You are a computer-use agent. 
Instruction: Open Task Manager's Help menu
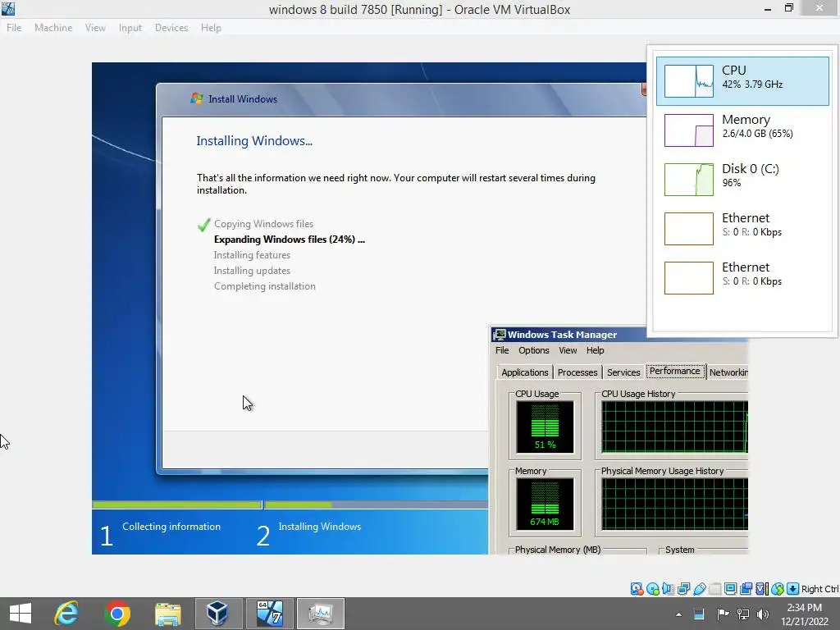(596, 350)
